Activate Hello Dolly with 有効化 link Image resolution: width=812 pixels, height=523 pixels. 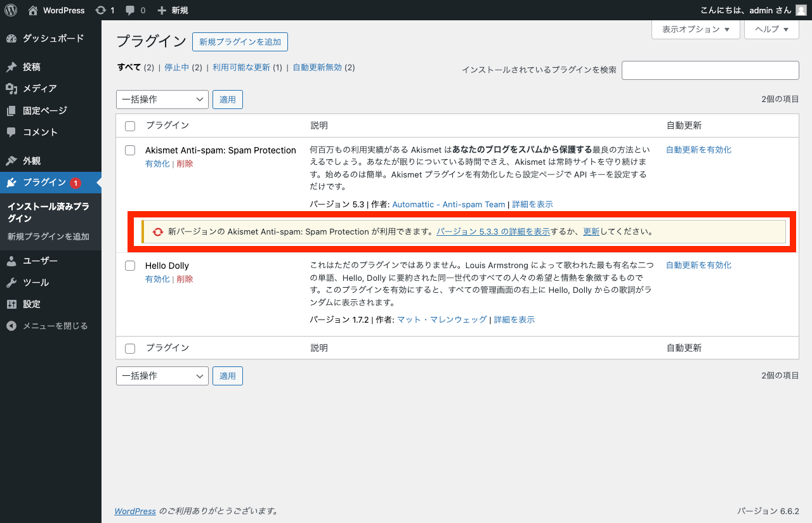click(157, 279)
